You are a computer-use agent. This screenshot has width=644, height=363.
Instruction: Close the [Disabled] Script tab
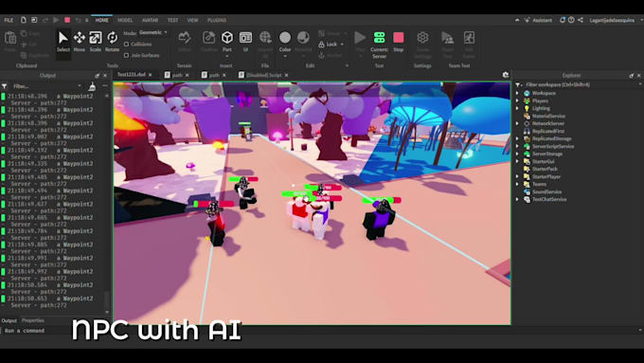(x=286, y=75)
